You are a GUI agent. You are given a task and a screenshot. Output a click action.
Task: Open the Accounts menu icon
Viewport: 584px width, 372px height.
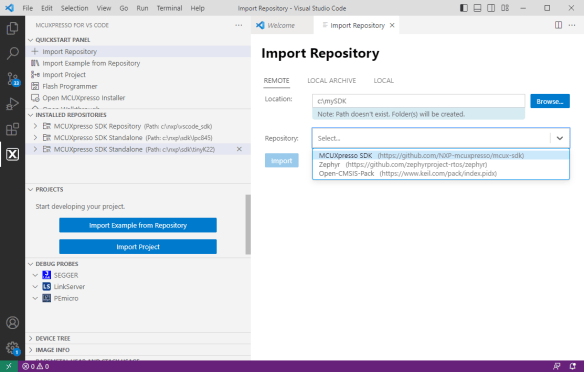pyautogui.click(x=12, y=322)
